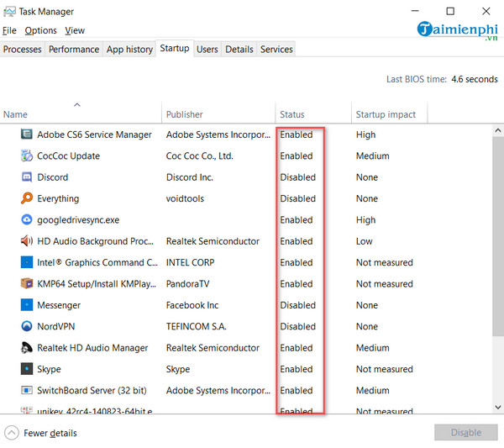Click the CocCoc Update icon

(x=26, y=155)
